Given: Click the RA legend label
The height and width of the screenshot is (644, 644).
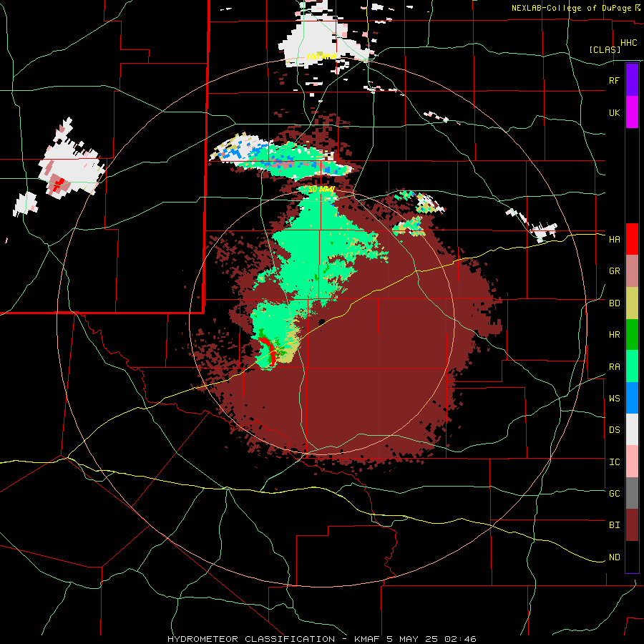Looking at the screenshot, I should click(614, 367).
